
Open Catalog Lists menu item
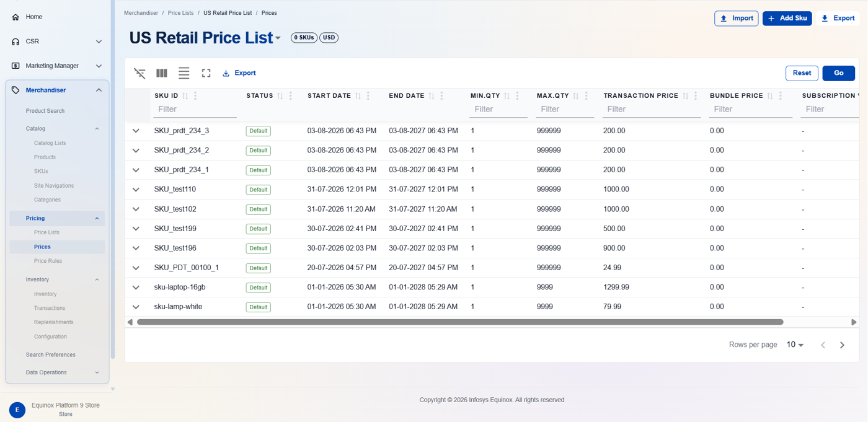point(50,143)
